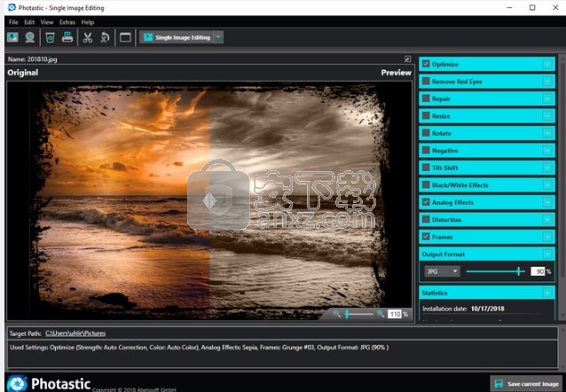566x392 pixels.
Task: Expand the Remove Red Eyes section arrow
Action: click(x=547, y=82)
